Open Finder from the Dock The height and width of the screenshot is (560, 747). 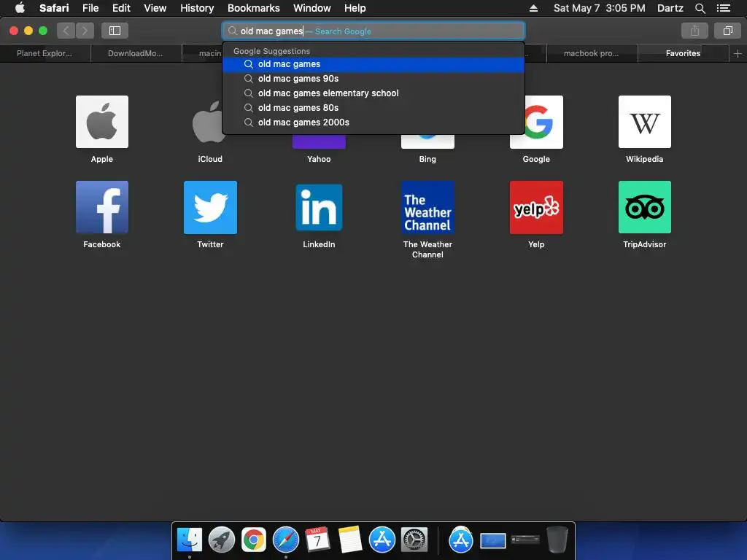pyautogui.click(x=190, y=540)
